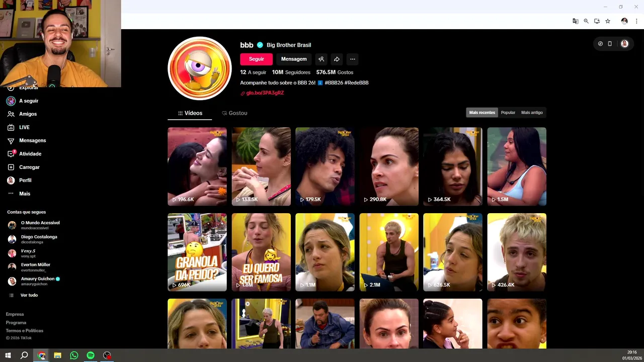Open the Windows Start button
Viewport: 644px width, 362px height.
click(8, 355)
